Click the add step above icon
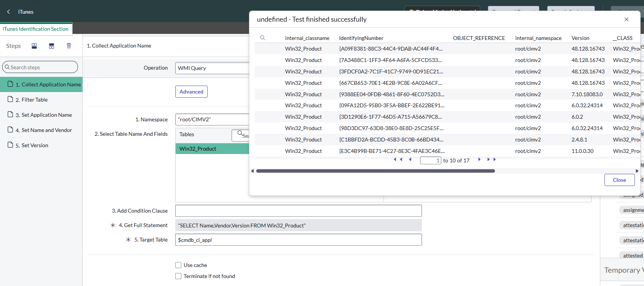 (34, 46)
